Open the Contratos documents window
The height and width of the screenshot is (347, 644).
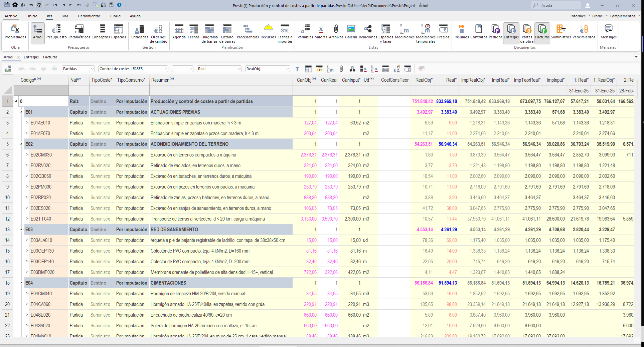click(478, 33)
